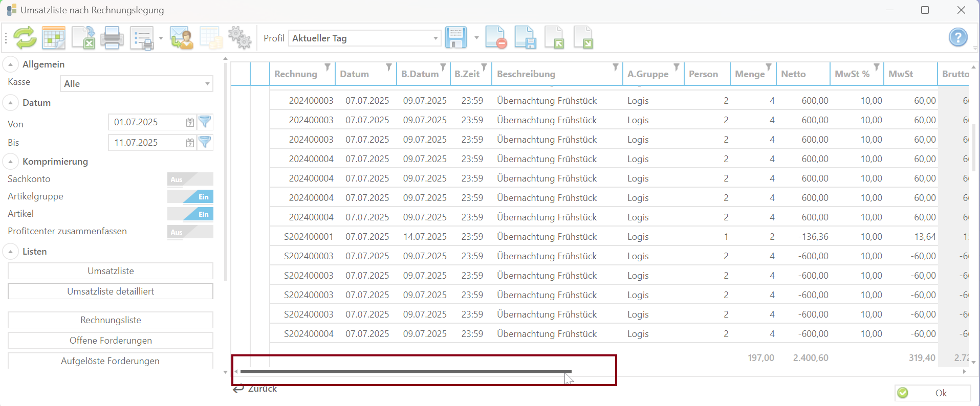Open the calendar grid toolbar icon

[x=54, y=38]
